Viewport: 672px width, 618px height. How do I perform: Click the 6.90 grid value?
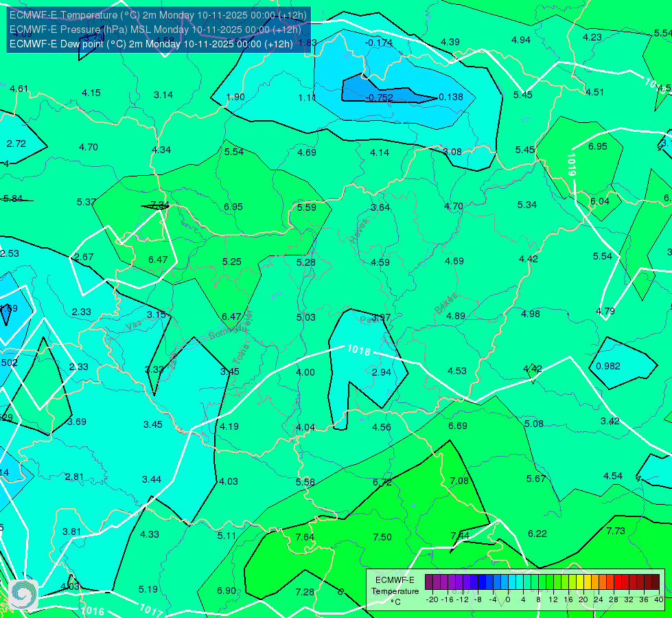click(x=227, y=591)
